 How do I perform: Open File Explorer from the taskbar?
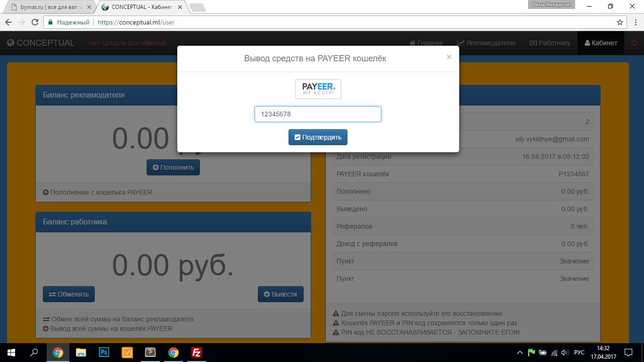pos(81,353)
